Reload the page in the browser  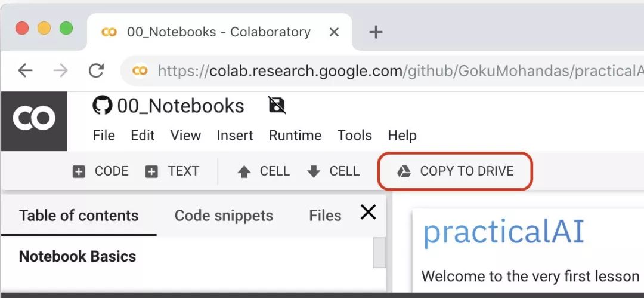coord(96,71)
